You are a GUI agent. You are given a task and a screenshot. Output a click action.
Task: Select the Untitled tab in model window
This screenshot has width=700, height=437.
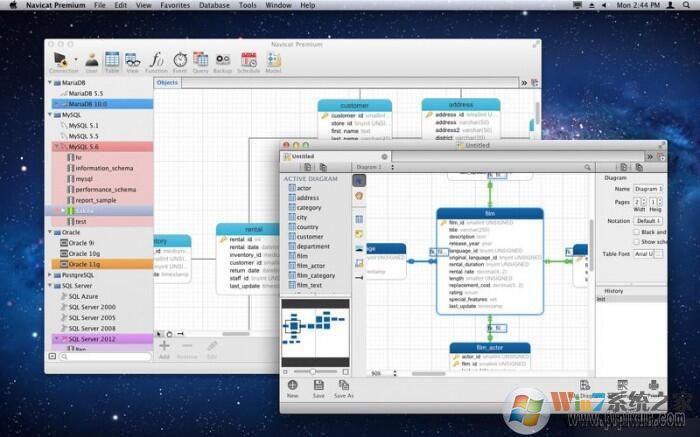336,156
